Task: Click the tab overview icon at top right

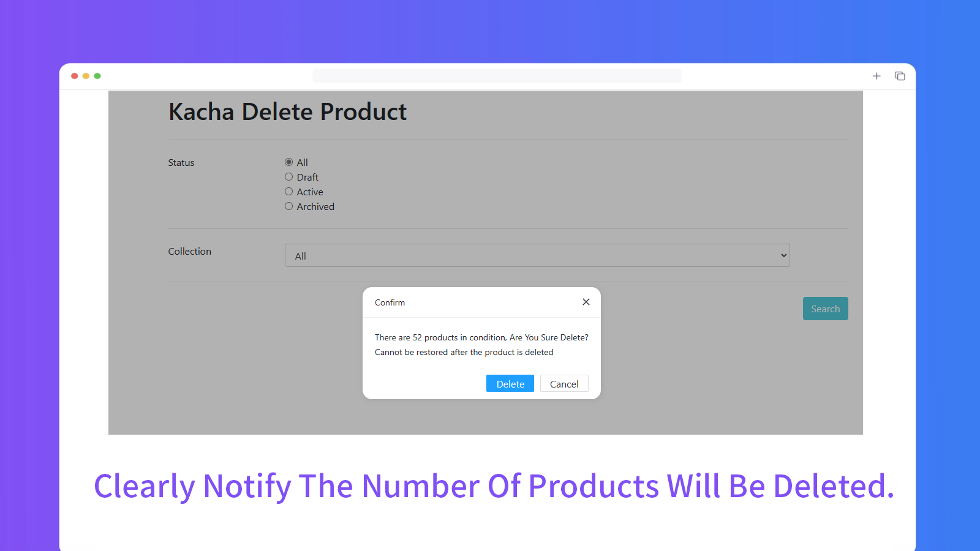Action: click(900, 75)
